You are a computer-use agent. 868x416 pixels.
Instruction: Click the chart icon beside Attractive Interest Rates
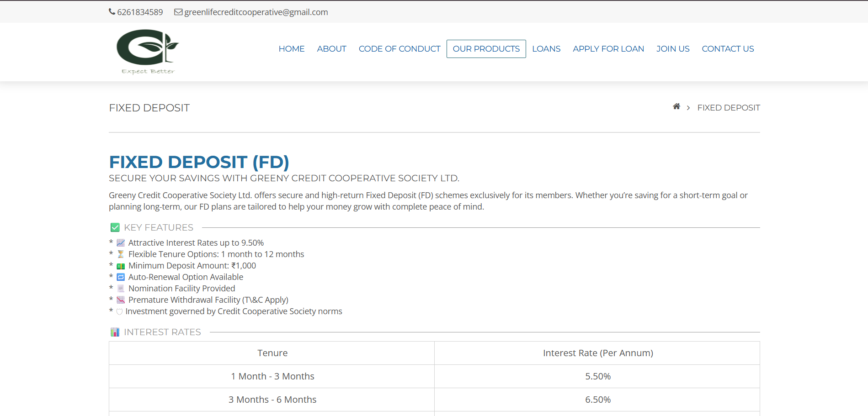121,243
